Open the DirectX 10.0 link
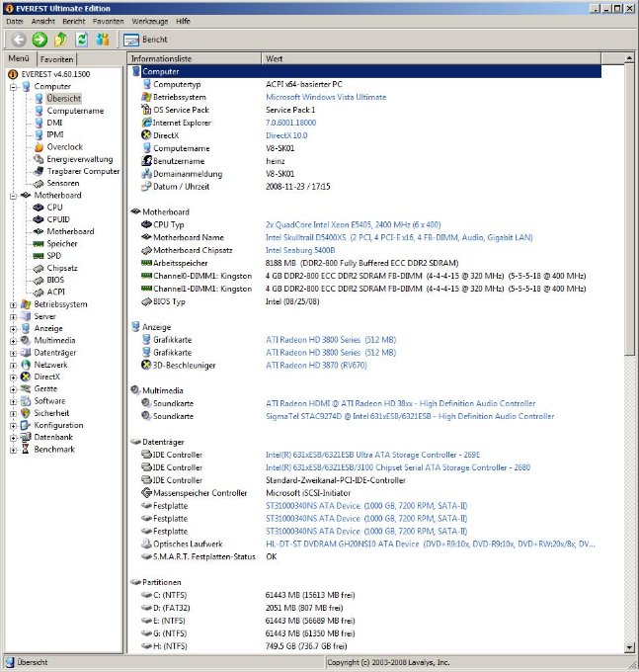The height and width of the screenshot is (672, 639). pos(286,135)
